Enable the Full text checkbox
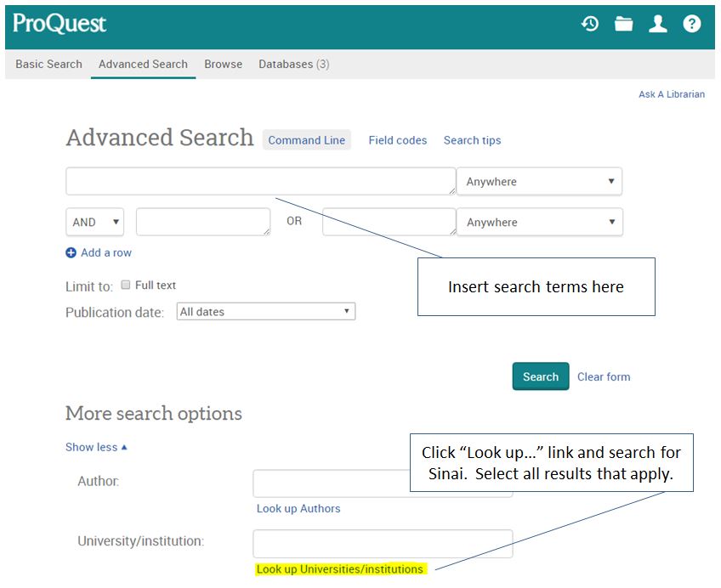The image size is (721, 588). tap(126, 285)
